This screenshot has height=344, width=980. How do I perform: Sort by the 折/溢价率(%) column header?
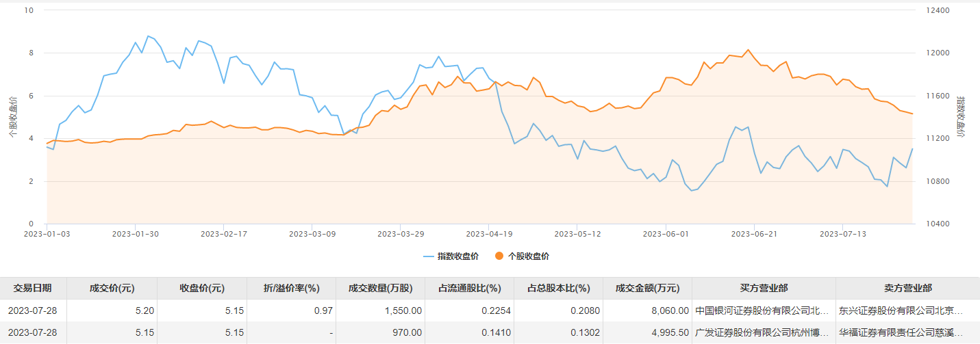pos(291,288)
